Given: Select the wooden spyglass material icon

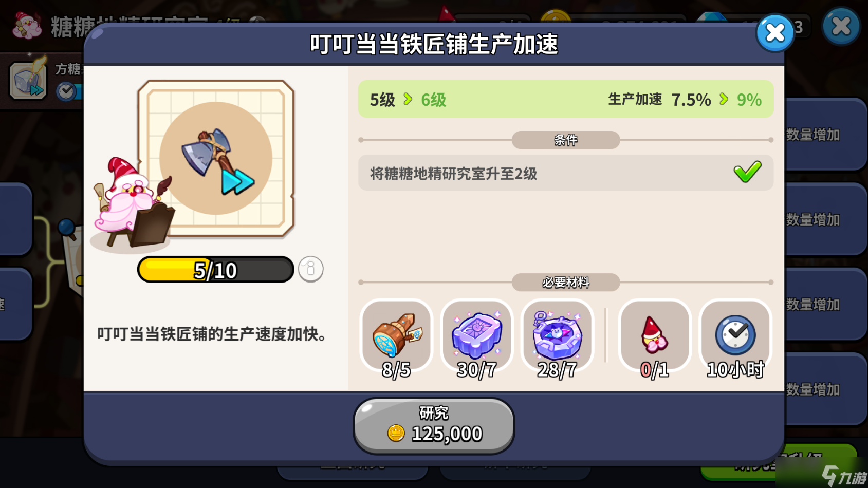Looking at the screenshot, I should coord(396,335).
